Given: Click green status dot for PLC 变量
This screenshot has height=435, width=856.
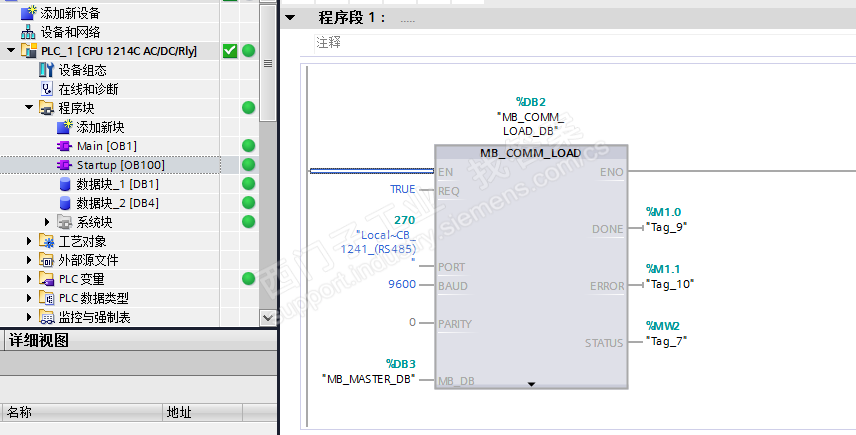Looking at the screenshot, I should (248, 279).
